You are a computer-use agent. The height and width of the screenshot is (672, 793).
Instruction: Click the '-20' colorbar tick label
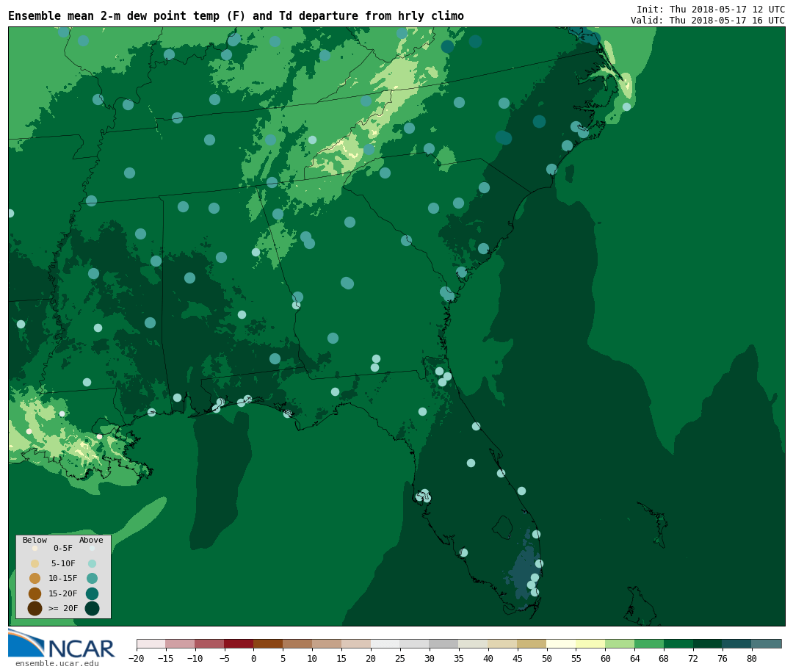pyautogui.click(x=137, y=658)
